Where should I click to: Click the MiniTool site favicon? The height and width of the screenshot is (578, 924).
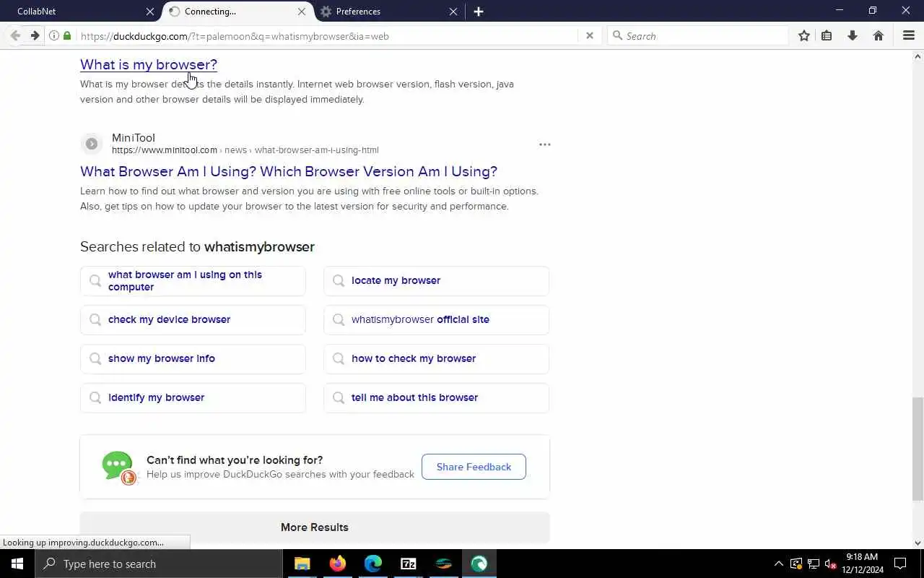[91, 144]
